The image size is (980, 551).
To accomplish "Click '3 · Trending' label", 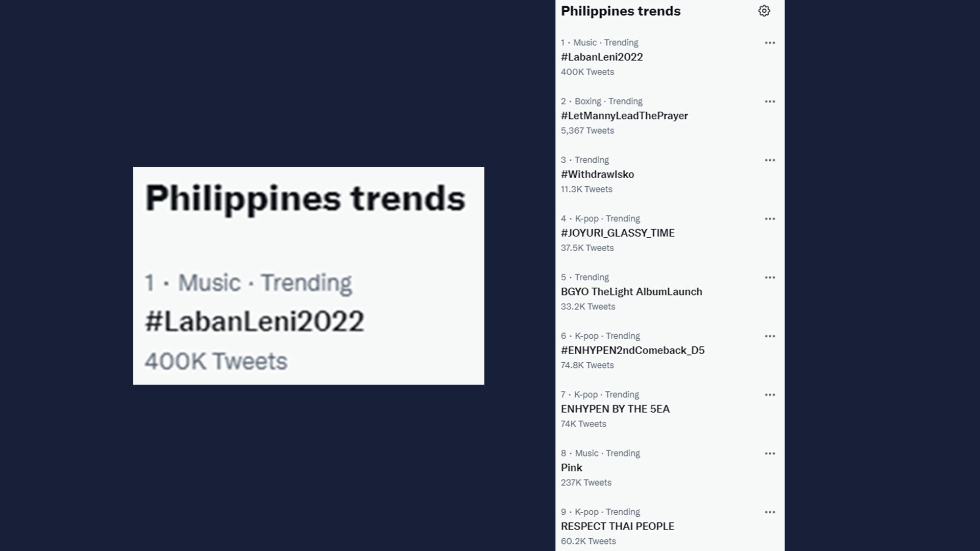I will [x=585, y=160].
